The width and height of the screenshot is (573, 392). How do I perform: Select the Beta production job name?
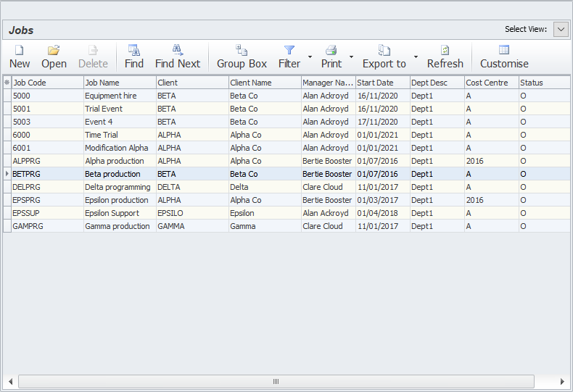[120, 174]
